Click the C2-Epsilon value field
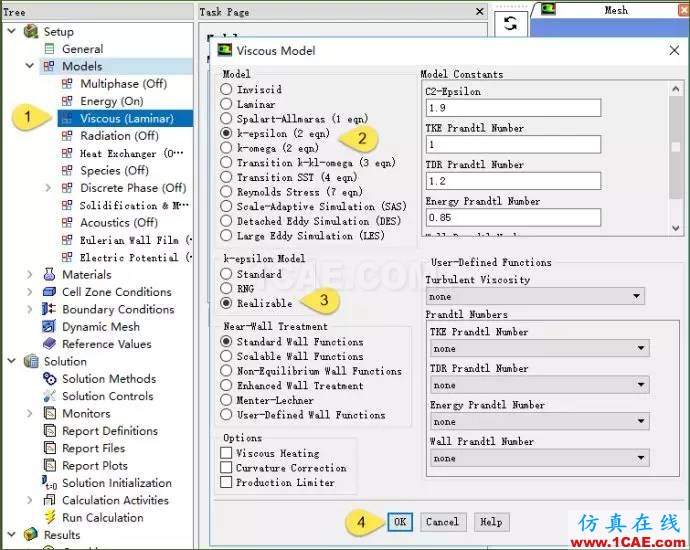The height and width of the screenshot is (550, 690). pyautogui.click(x=513, y=108)
